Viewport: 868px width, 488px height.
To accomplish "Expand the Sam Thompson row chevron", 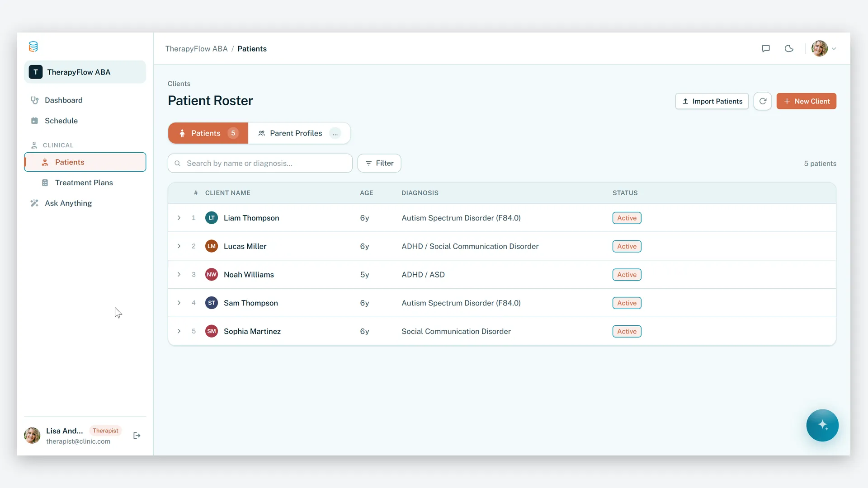I will (x=179, y=303).
